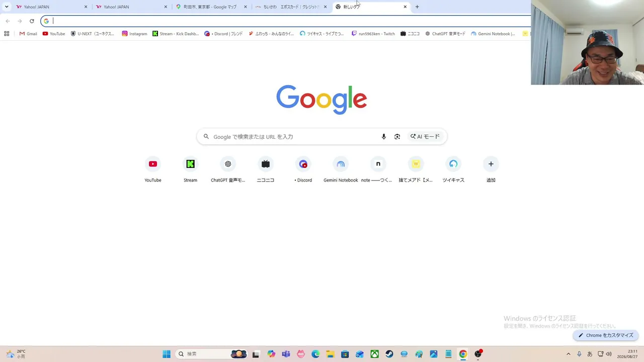The width and height of the screenshot is (644, 362).
Task: Open File Explorer from the taskbar
Action: tap(330, 354)
